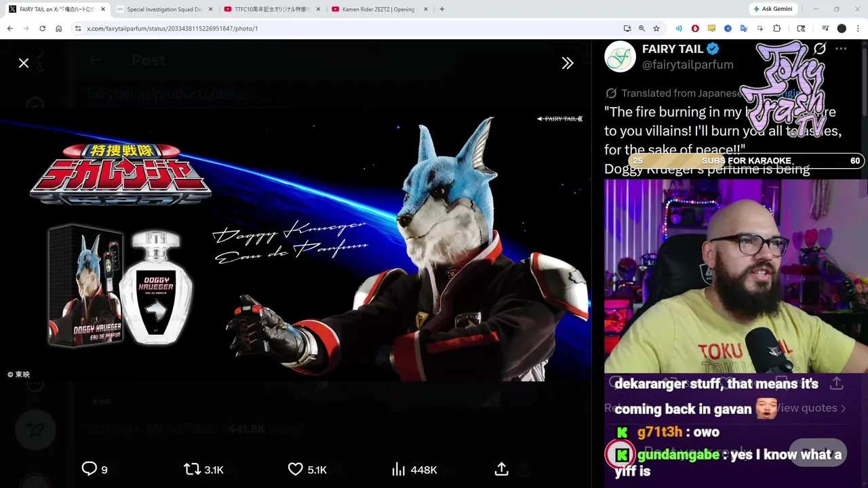The height and width of the screenshot is (488, 868).
Task: Close the Kamen Rider ZEZTZ tab
Action: (426, 9)
